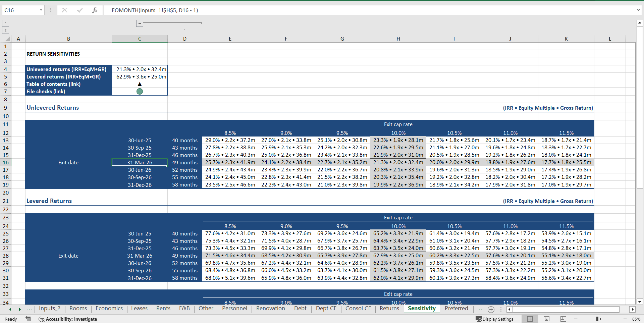Switch to Normal view
The width and height of the screenshot is (644, 324).
(530, 319)
